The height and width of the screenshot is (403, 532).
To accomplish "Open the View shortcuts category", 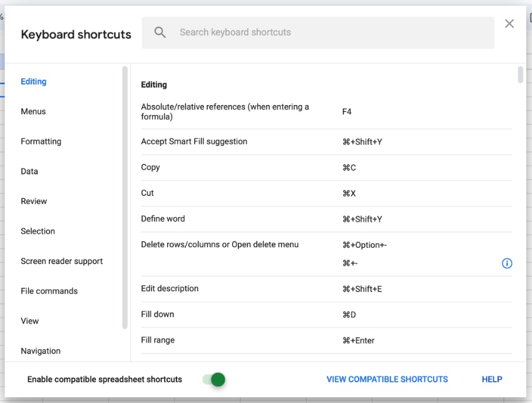I will [29, 321].
